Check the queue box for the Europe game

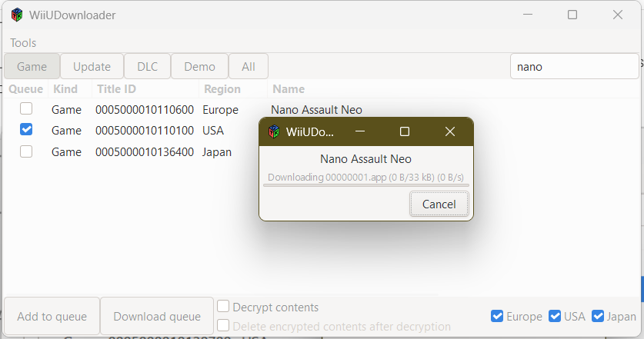[26, 108]
